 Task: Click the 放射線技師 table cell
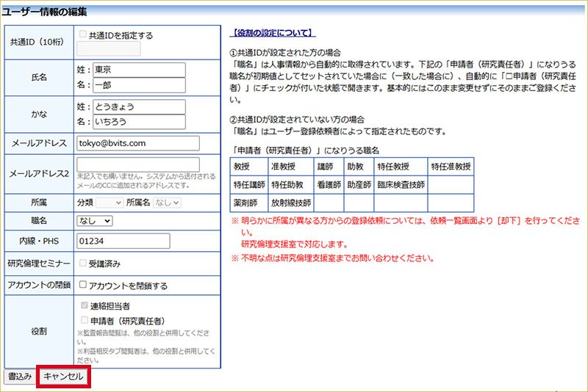tap(290, 203)
